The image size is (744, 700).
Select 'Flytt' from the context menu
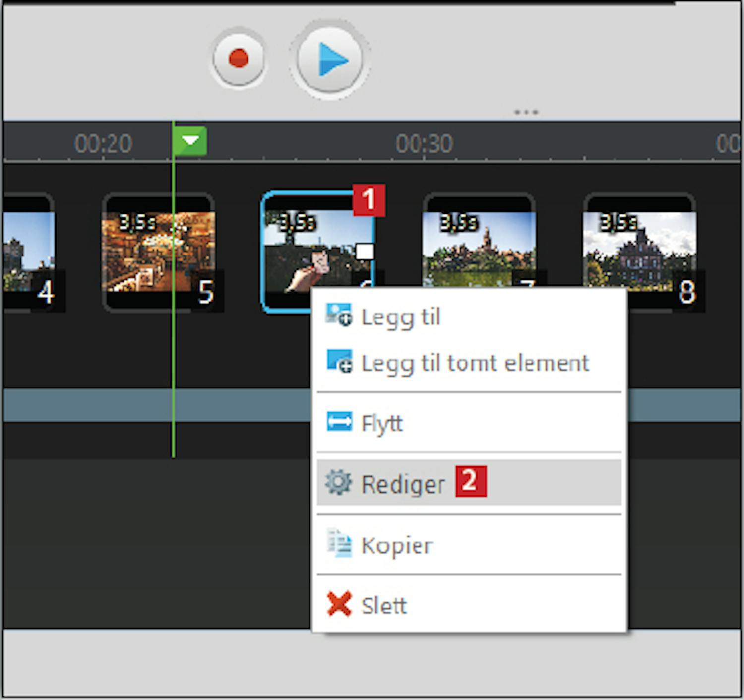pyautogui.click(x=382, y=424)
